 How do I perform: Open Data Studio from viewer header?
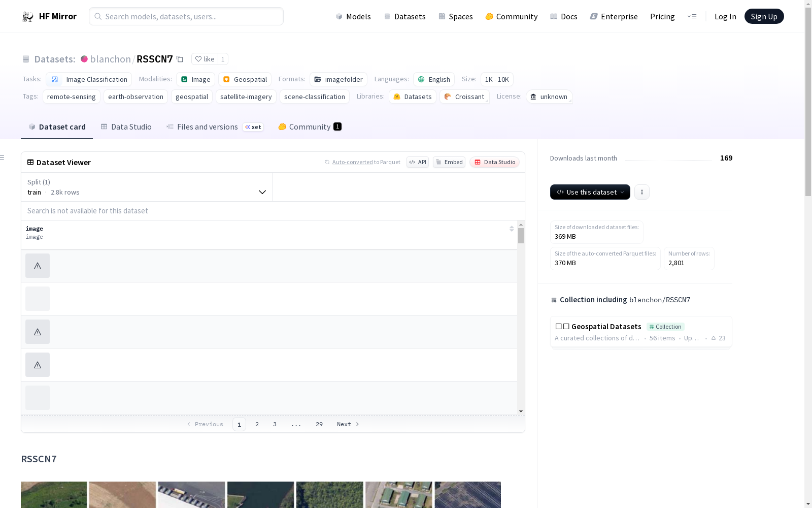point(495,162)
